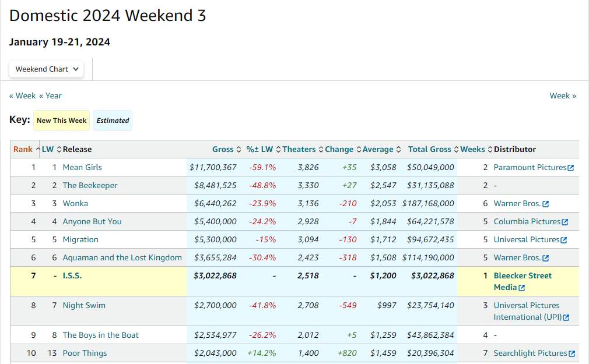Click external link icon beside International (UPI)
Image resolution: width=589 pixels, height=364 pixels.
[566, 318]
